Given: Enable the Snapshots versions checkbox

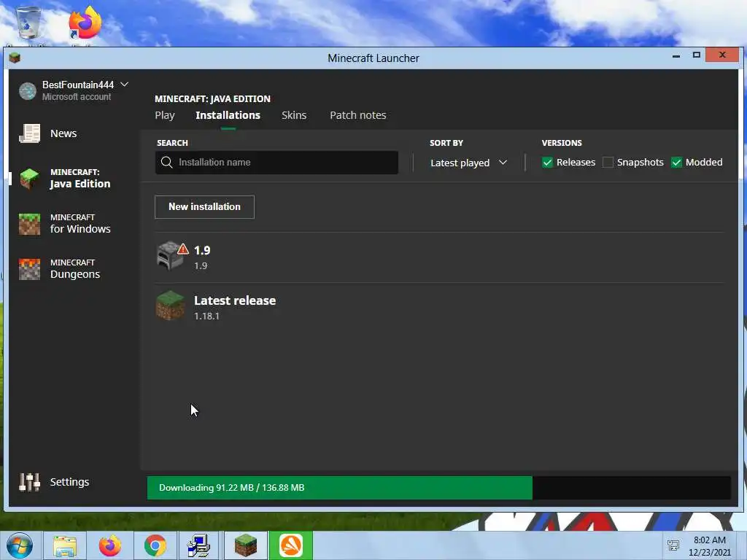Looking at the screenshot, I should (x=608, y=163).
